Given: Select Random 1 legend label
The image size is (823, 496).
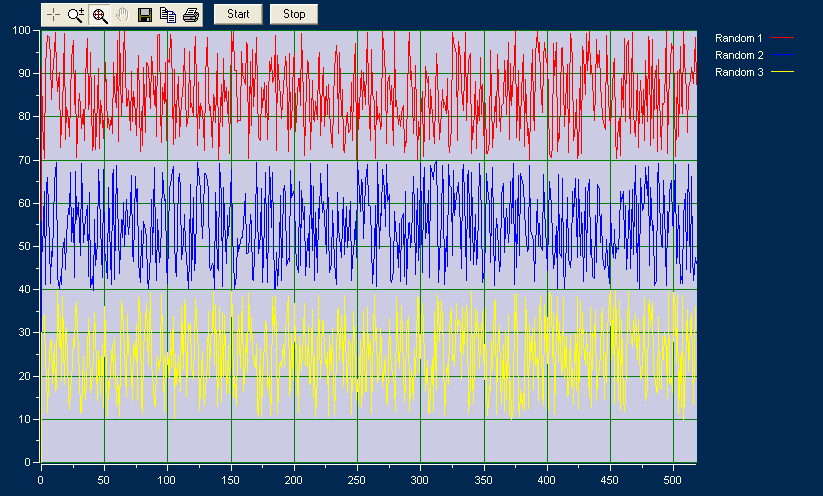Looking at the screenshot, I should click(739, 38).
